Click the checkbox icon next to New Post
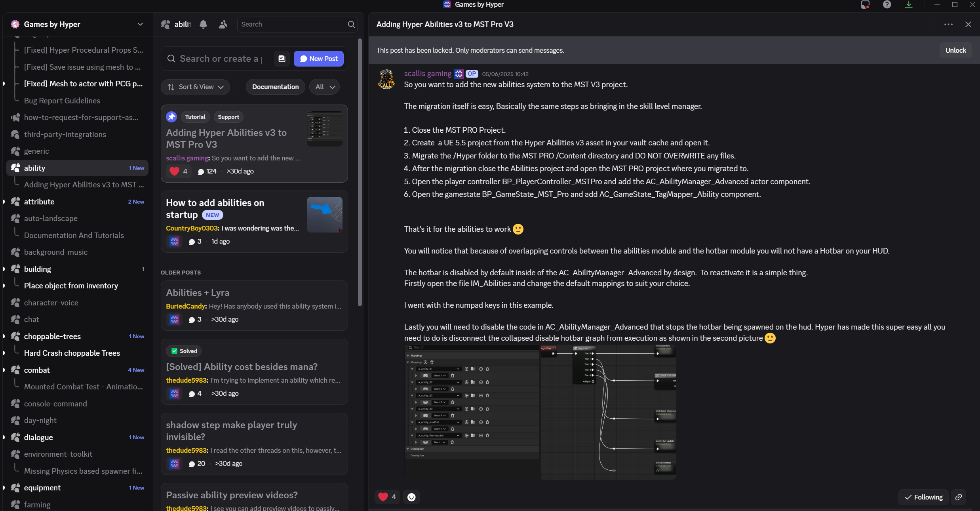The width and height of the screenshot is (980, 511). pos(282,59)
